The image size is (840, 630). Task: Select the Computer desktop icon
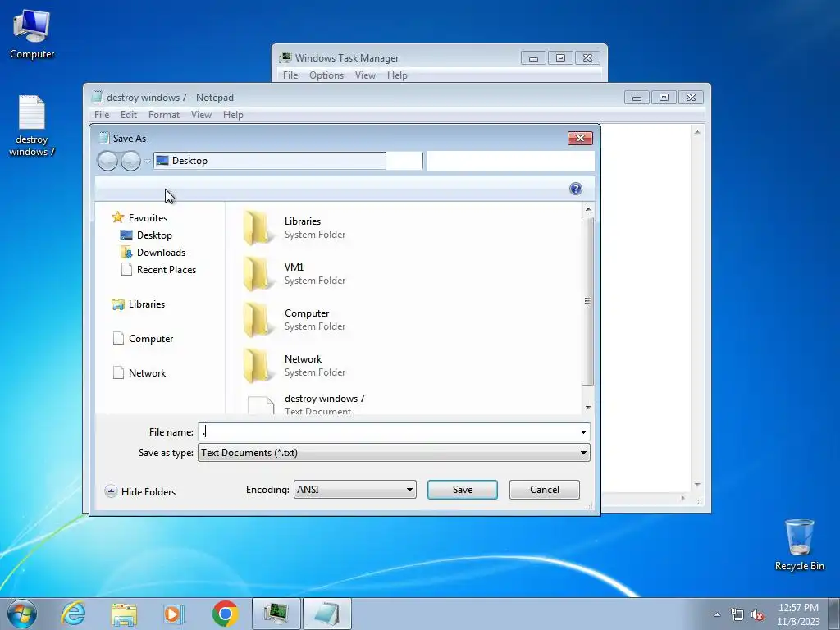click(x=32, y=34)
